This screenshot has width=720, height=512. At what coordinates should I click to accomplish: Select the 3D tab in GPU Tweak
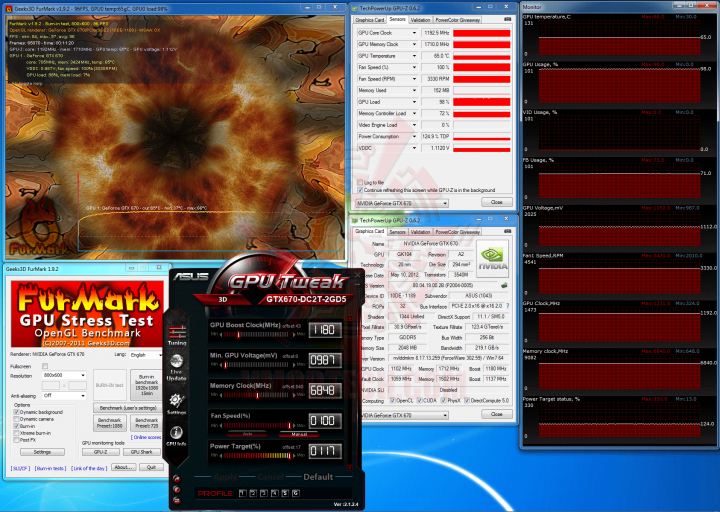(x=223, y=299)
